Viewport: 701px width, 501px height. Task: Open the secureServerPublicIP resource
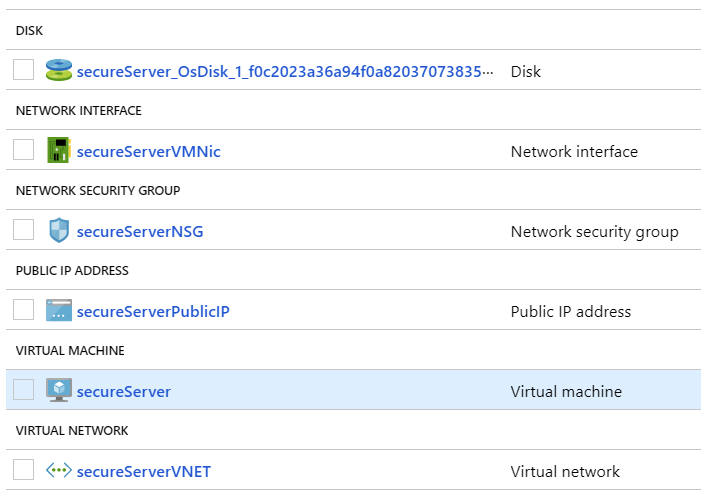[153, 312]
